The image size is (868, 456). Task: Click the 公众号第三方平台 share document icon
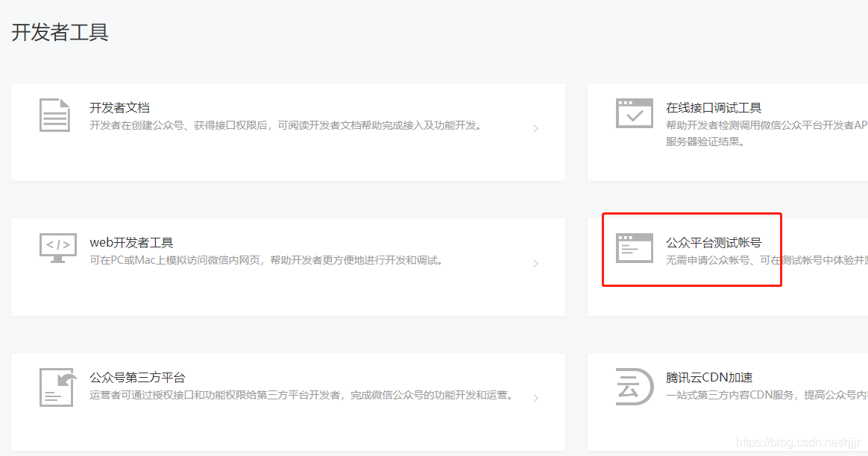click(57, 387)
